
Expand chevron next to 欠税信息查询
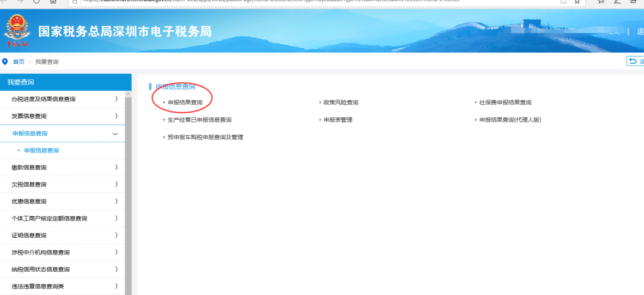tap(117, 184)
